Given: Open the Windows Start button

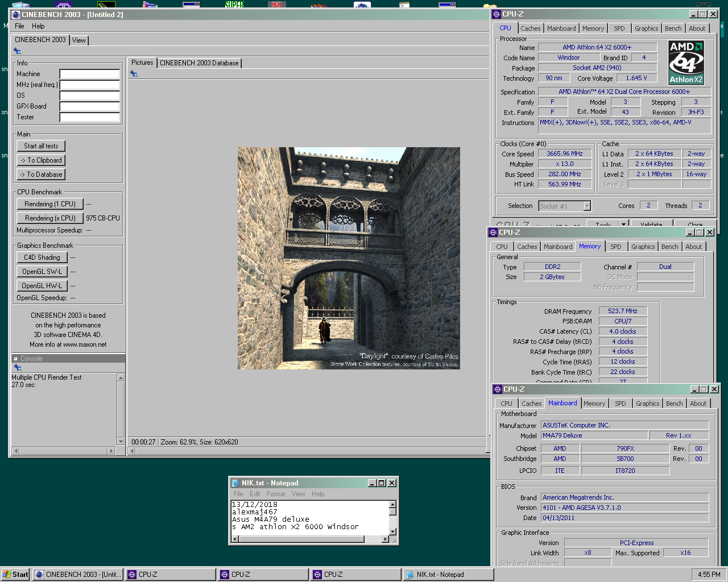Looking at the screenshot, I should click(15, 575).
